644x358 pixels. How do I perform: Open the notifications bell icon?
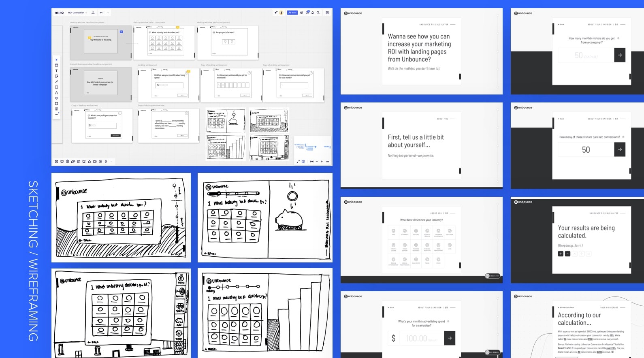click(313, 13)
